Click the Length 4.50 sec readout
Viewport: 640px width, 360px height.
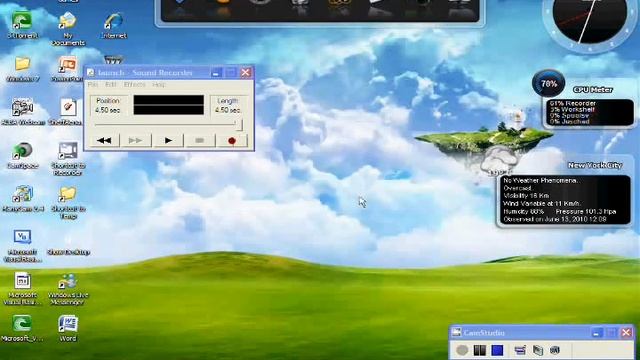[x=228, y=105]
